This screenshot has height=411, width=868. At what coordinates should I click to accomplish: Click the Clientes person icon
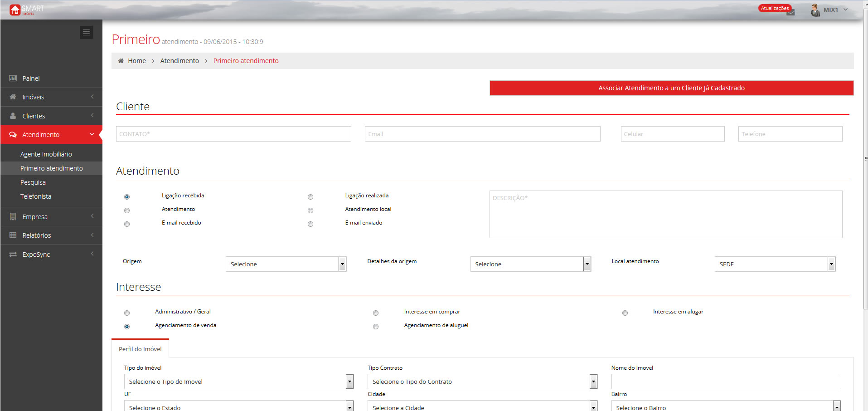point(13,116)
